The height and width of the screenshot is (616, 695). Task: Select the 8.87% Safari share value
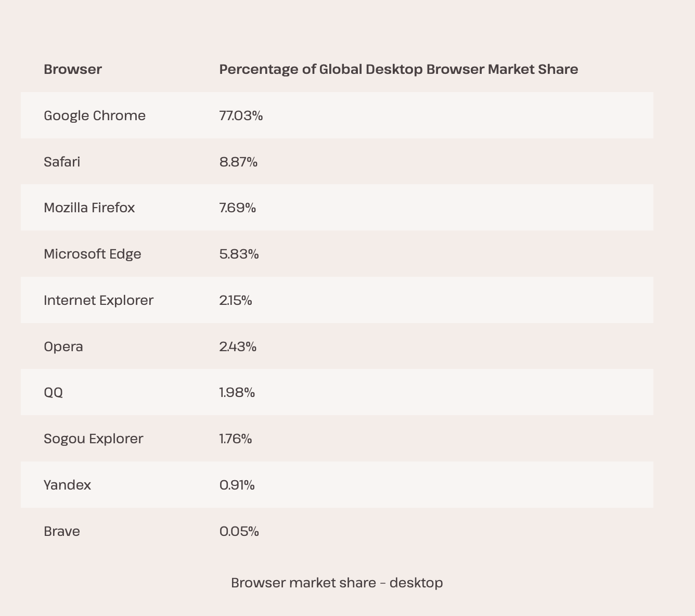pyautogui.click(x=238, y=162)
